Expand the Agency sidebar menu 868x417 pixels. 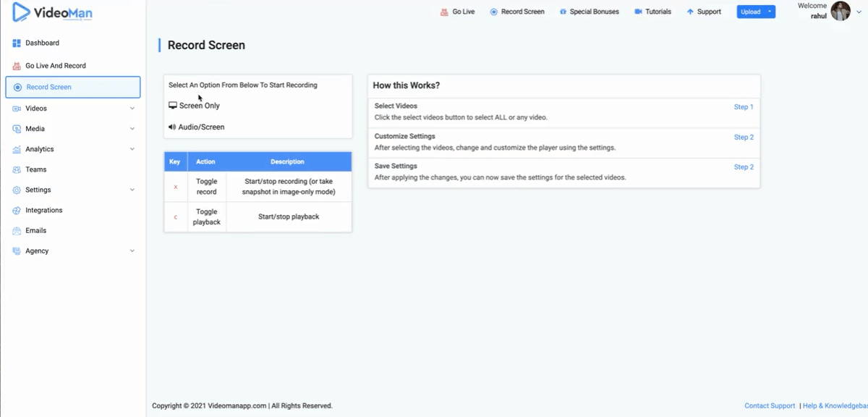coord(132,251)
